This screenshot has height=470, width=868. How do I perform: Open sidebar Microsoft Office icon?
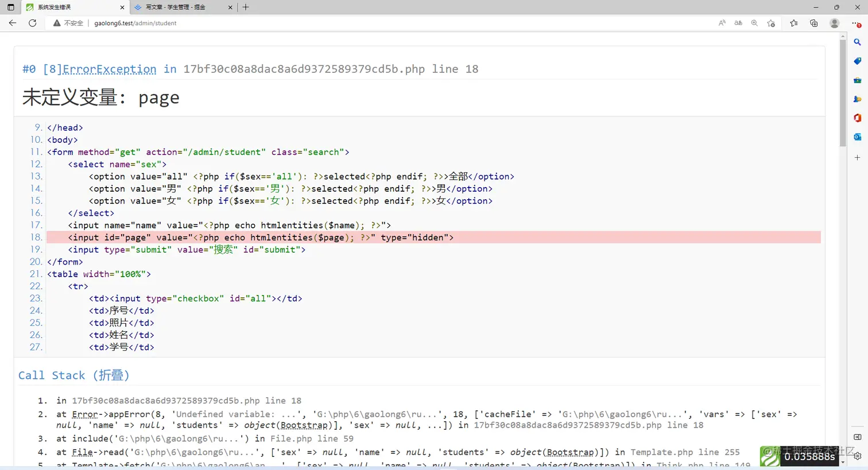click(857, 118)
